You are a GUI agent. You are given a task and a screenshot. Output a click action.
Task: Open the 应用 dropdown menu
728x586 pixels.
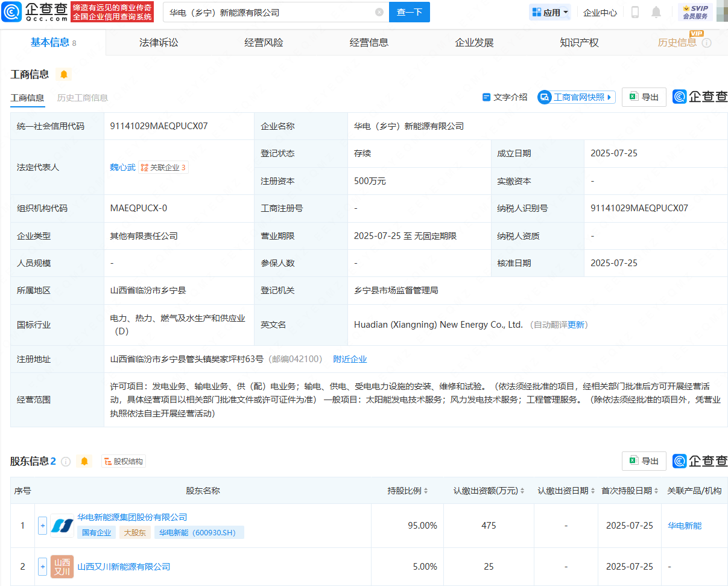[x=549, y=11]
